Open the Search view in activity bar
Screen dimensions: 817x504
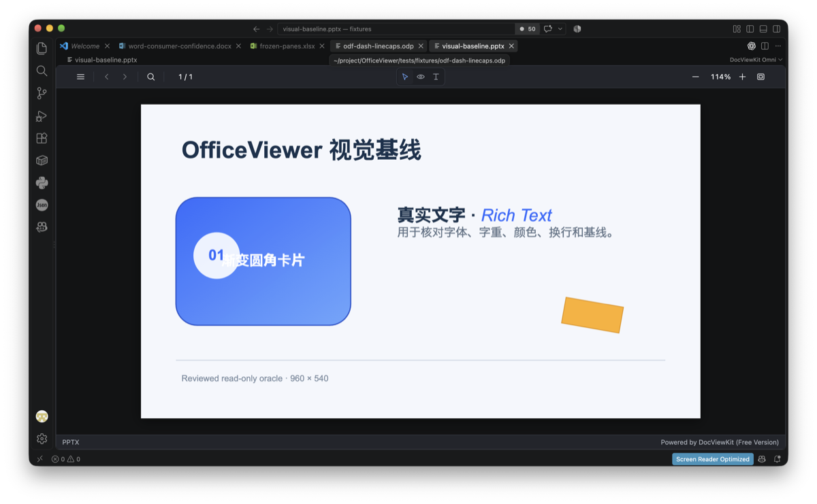[42, 71]
